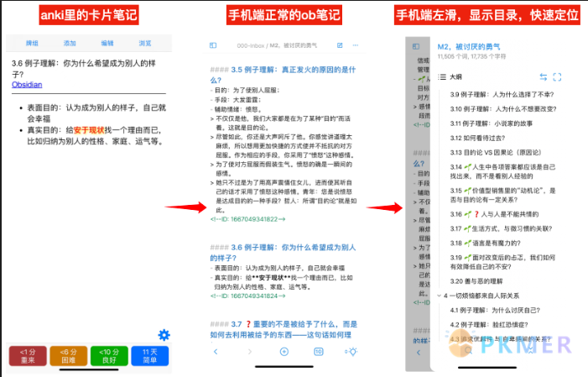The image size is (588, 377).
Task: Open Anki settings gear icon
Action: tap(164, 334)
